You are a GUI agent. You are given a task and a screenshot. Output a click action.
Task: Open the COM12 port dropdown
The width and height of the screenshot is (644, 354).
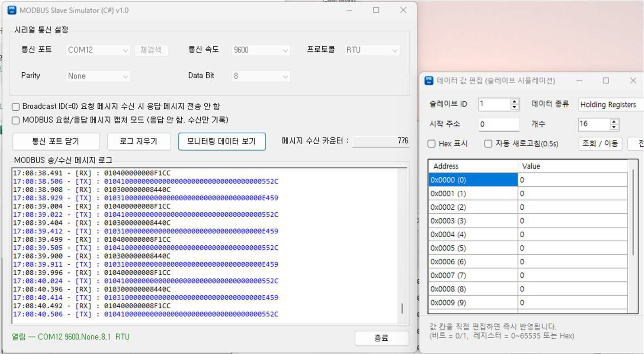point(98,50)
